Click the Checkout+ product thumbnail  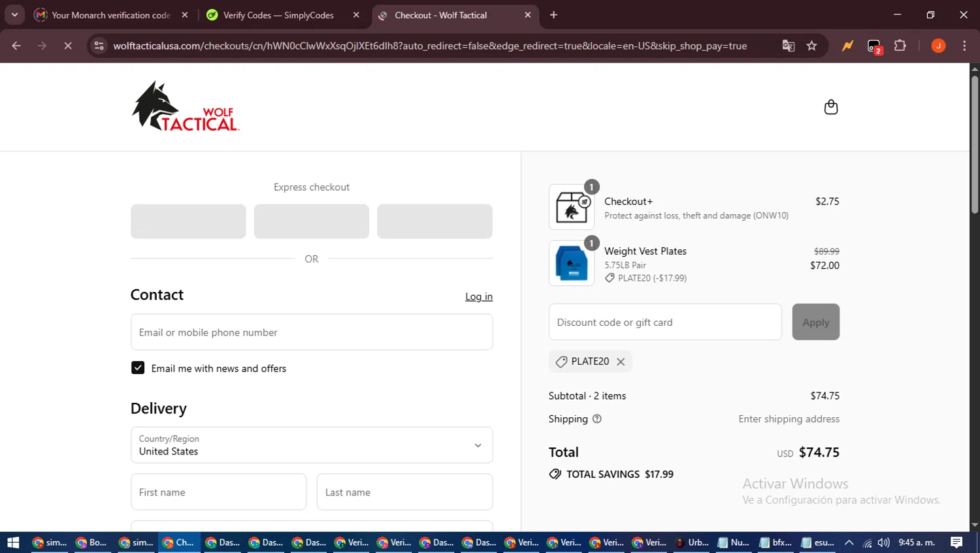click(572, 207)
